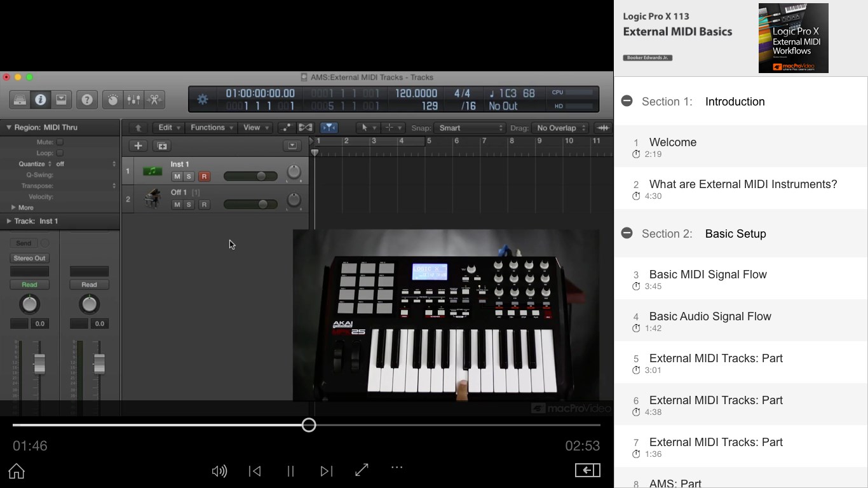Open the Toolbar display button
Screen dimensions: 868x488
(61, 100)
